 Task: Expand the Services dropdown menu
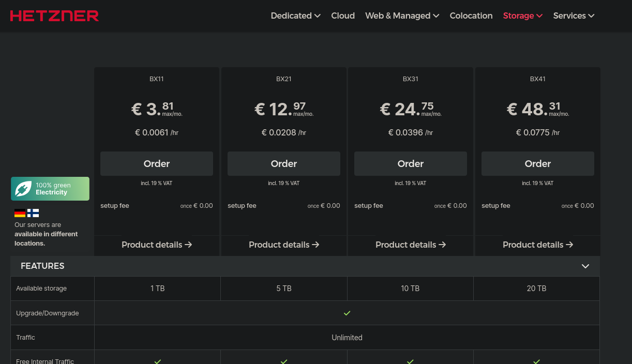tap(574, 16)
